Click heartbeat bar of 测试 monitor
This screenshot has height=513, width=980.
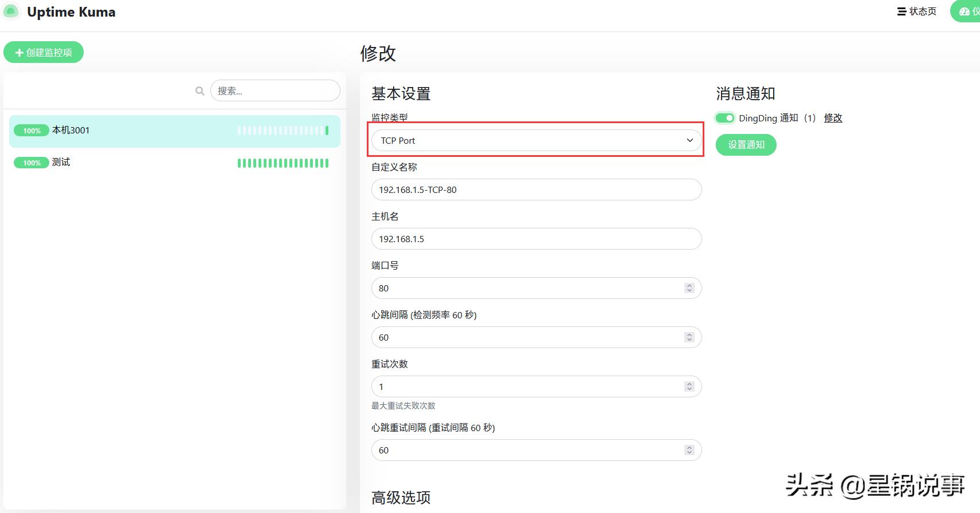283,163
